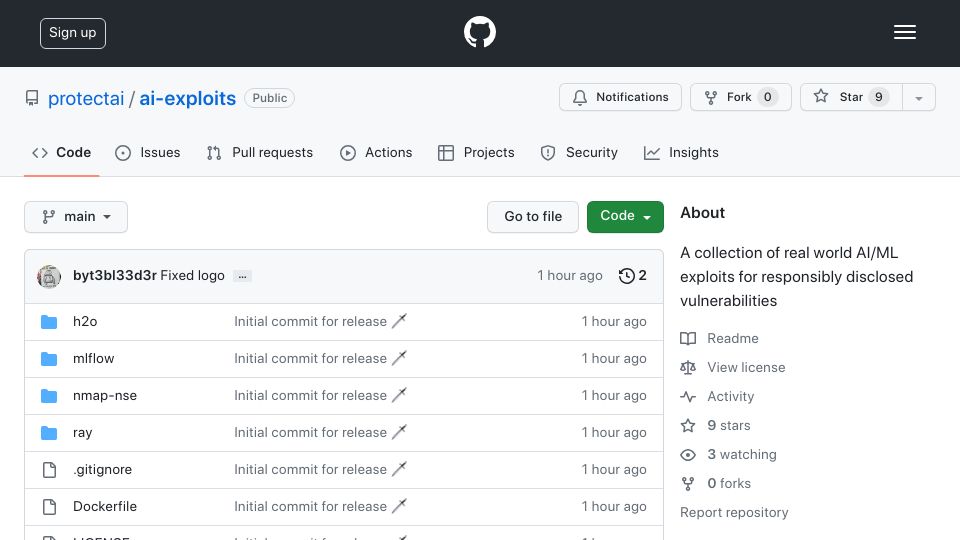The width and height of the screenshot is (960, 540).
Task: Click the star count badge 9
Action: click(879, 97)
